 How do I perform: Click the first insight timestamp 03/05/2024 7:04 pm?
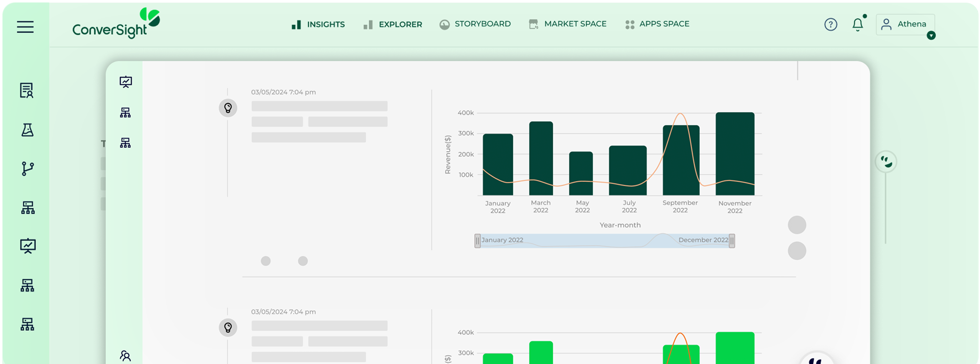[x=283, y=92]
